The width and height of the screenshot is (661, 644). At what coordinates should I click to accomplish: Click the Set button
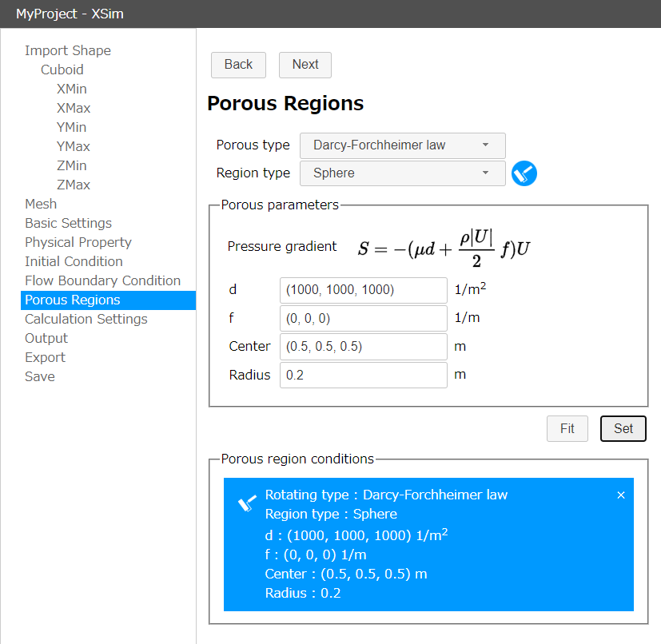pyautogui.click(x=623, y=428)
